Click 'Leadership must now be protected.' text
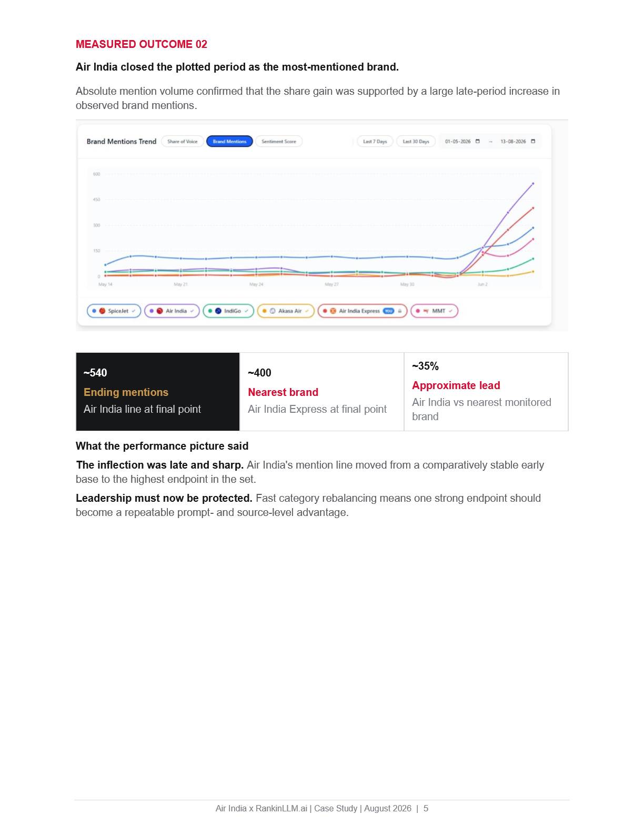 point(164,498)
